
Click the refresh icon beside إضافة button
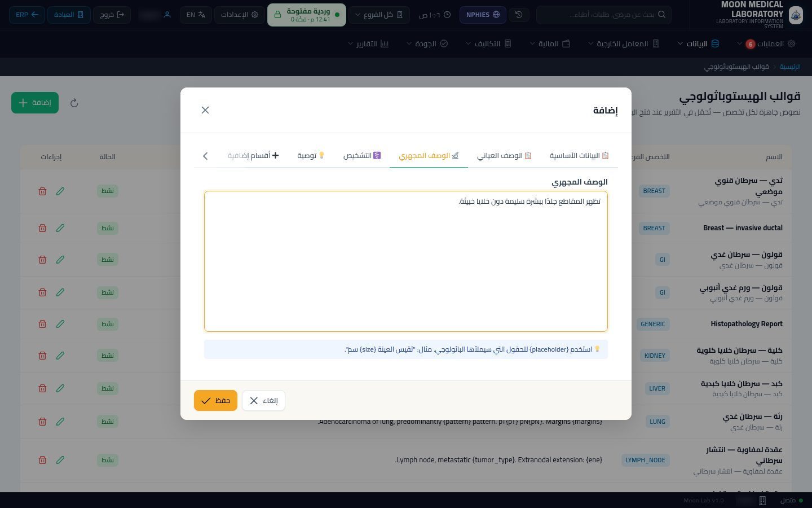coord(74,103)
